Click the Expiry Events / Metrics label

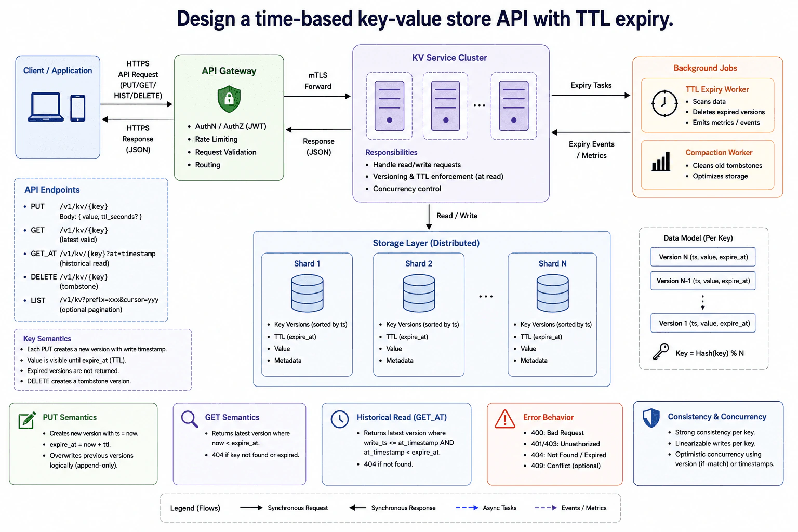[591, 150]
